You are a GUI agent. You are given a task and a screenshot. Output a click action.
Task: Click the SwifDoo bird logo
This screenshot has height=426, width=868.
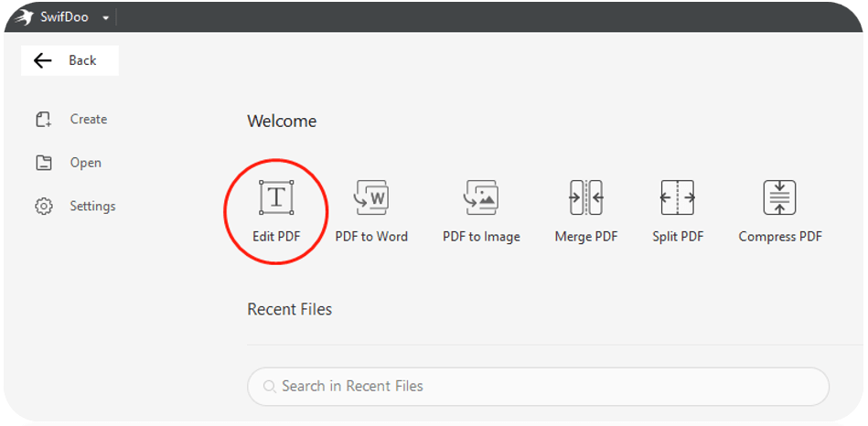tap(25, 17)
